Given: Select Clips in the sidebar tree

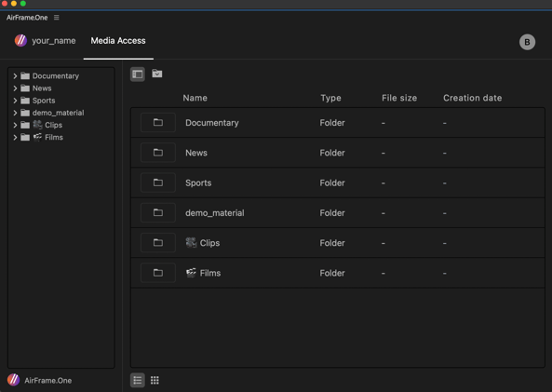Looking at the screenshot, I should (53, 125).
